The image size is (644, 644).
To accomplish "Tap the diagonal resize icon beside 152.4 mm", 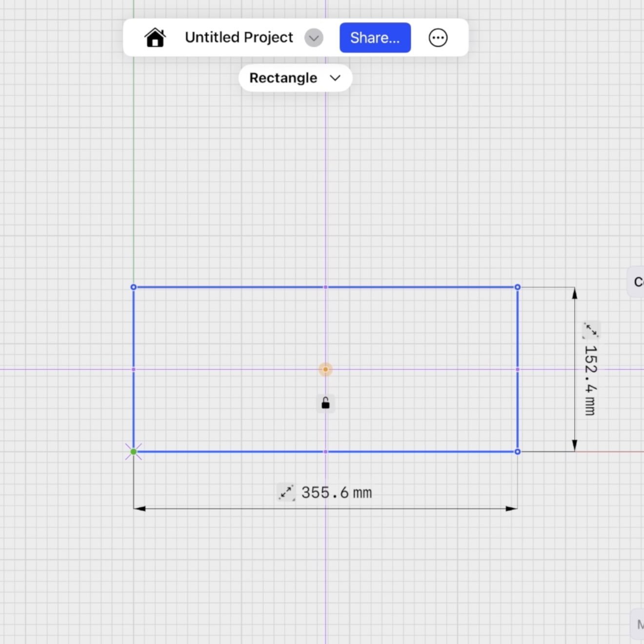I will [590, 331].
